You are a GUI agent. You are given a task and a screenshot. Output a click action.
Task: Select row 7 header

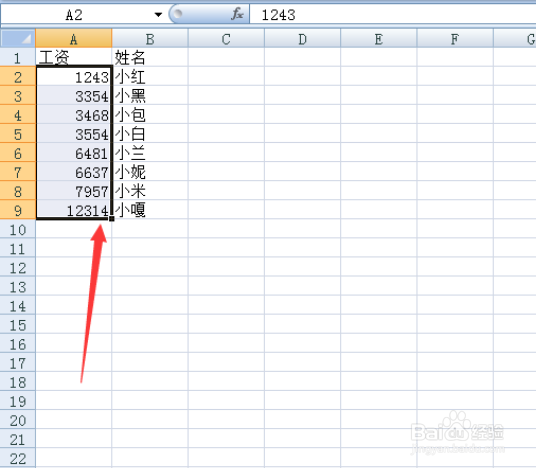[x=18, y=172]
